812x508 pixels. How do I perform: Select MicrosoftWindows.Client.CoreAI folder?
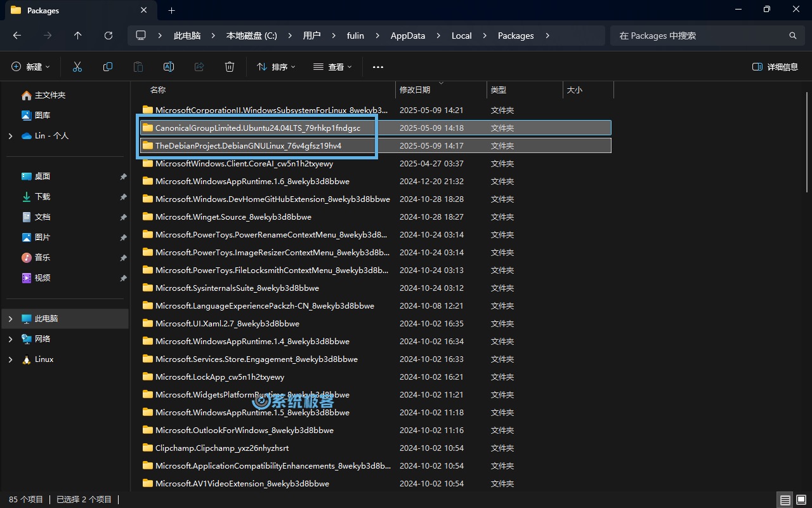tap(375, 163)
